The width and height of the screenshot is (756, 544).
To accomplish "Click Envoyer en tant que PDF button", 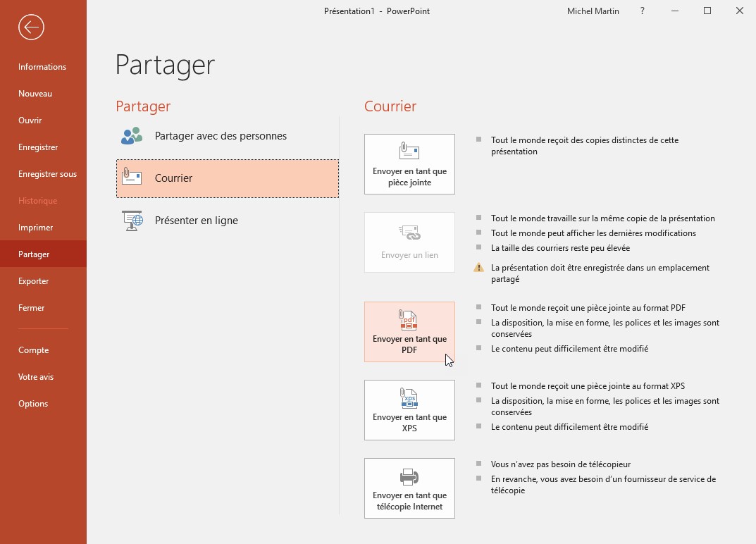I will 409,332.
